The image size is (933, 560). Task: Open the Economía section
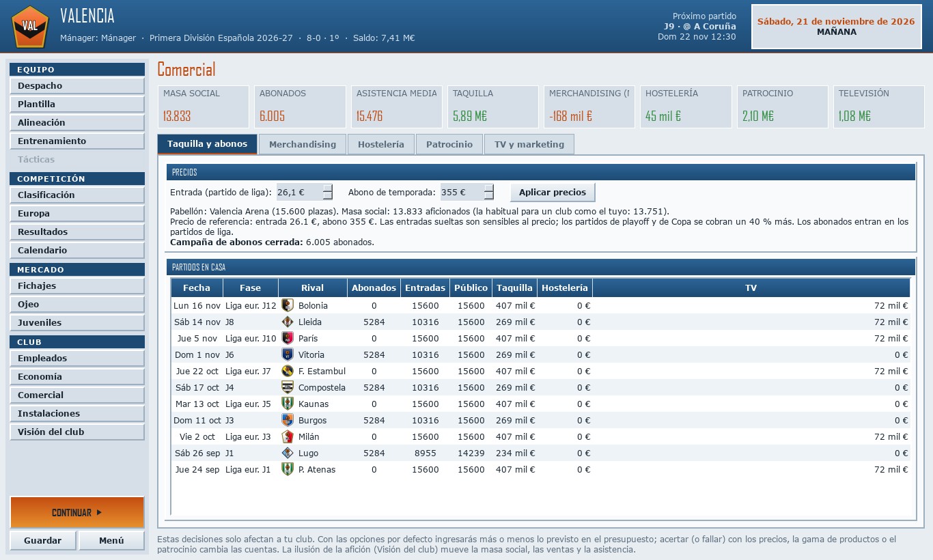tap(77, 377)
